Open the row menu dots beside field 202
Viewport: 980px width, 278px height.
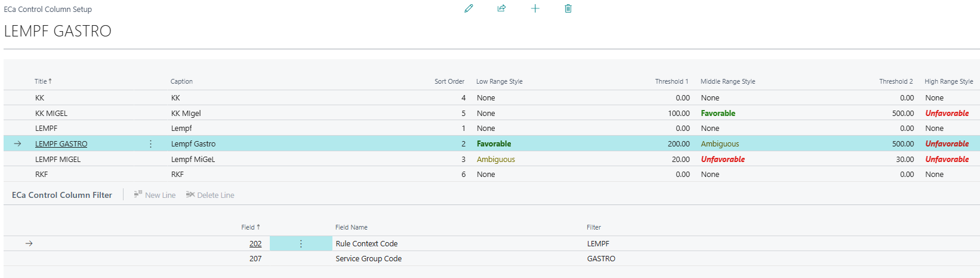301,244
